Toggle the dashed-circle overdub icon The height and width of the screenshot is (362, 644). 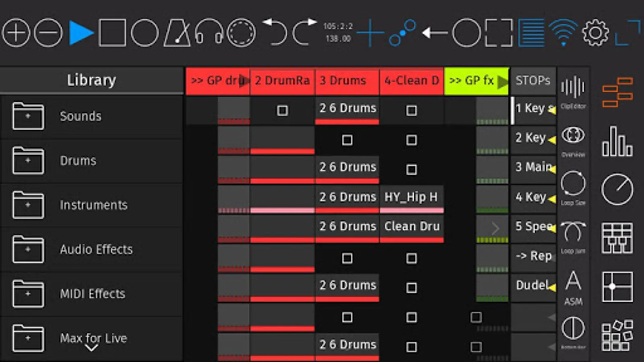tap(241, 33)
